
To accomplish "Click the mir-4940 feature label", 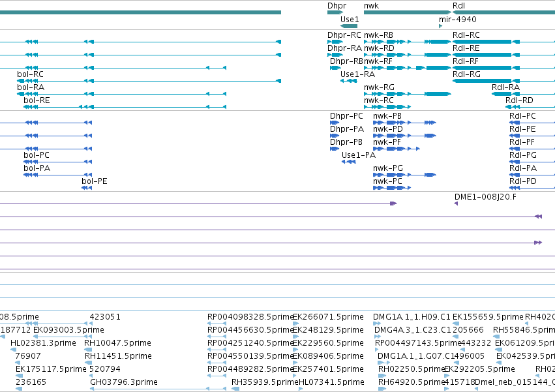I will pyautogui.click(x=458, y=19).
